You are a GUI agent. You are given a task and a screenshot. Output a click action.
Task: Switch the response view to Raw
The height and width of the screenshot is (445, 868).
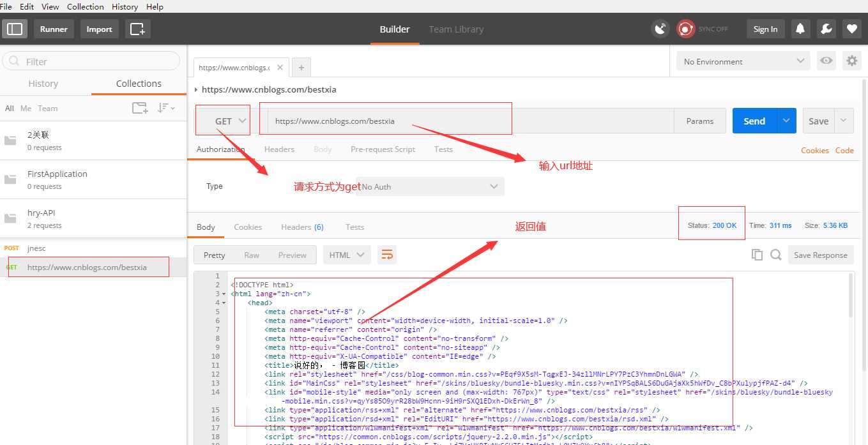point(252,255)
